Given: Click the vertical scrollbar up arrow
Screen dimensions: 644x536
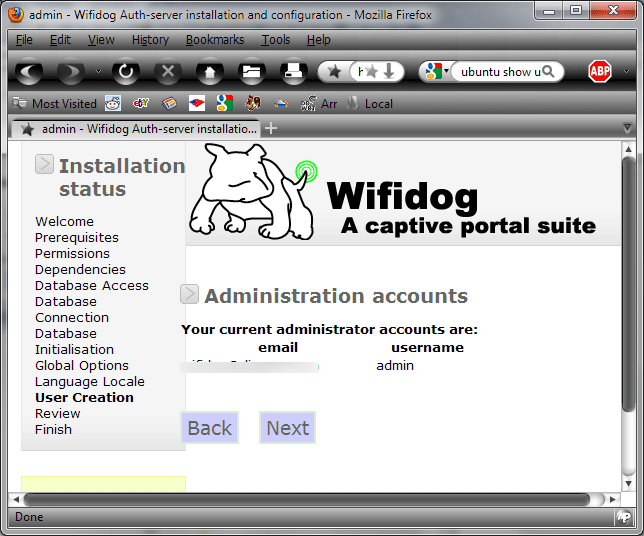Looking at the screenshot, I should [628, 149].
